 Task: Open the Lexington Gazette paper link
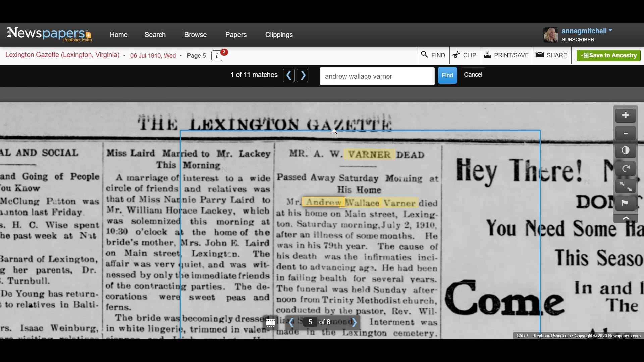click(x=62, y=55)
